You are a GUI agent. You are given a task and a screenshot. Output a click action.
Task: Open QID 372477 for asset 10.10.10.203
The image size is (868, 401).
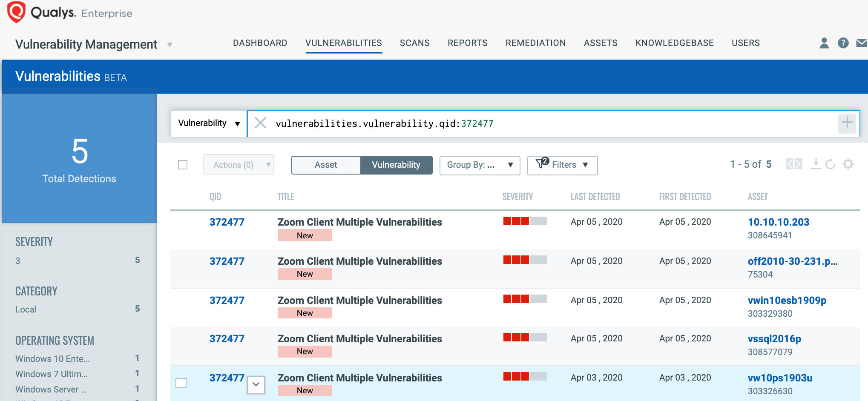click(227, 222)
